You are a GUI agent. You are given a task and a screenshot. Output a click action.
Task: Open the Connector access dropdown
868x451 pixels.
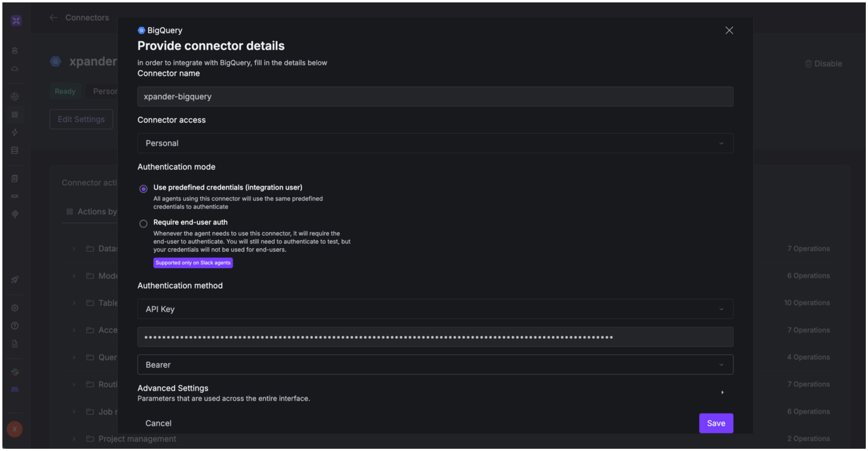435,143
